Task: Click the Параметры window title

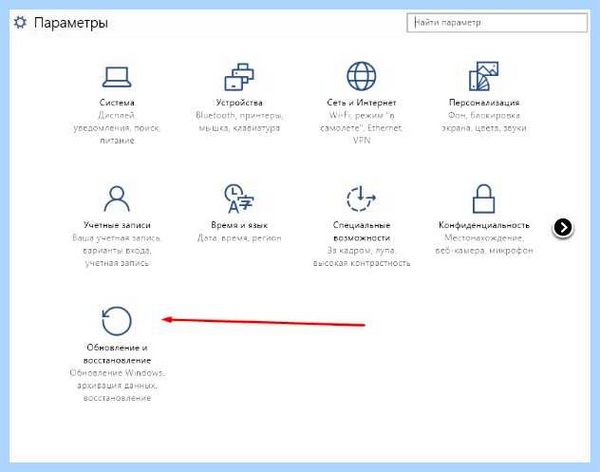Action: pyautogui.click(x=71, y=23)
